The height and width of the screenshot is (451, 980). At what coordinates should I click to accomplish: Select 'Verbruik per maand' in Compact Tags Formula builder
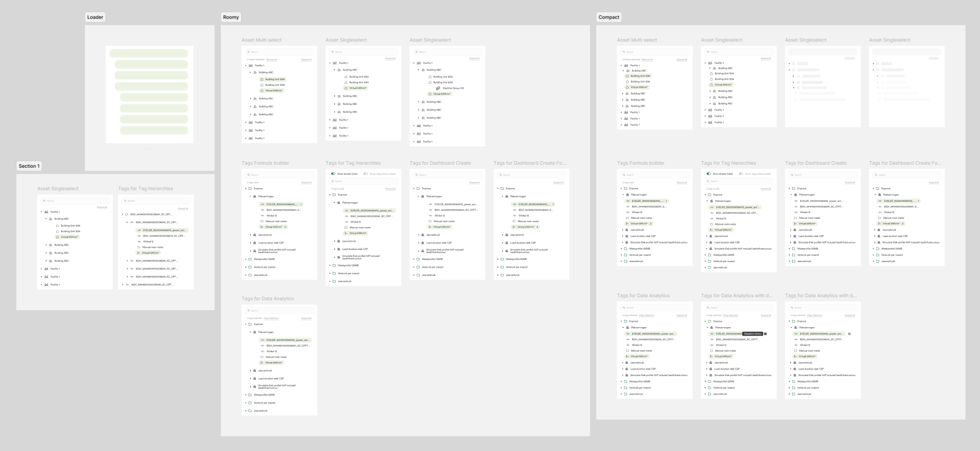click(x=640, y=255)
